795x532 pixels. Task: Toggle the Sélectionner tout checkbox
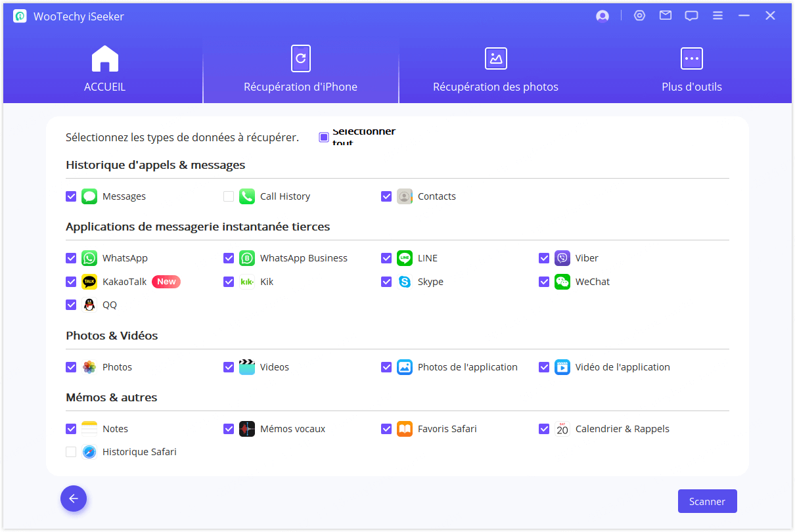point(324,137)
